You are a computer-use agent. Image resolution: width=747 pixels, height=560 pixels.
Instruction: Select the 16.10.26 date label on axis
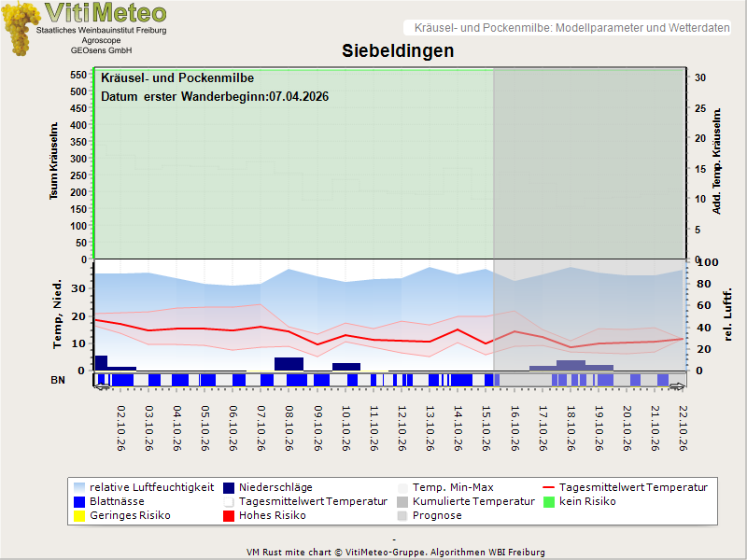[514, 428]
